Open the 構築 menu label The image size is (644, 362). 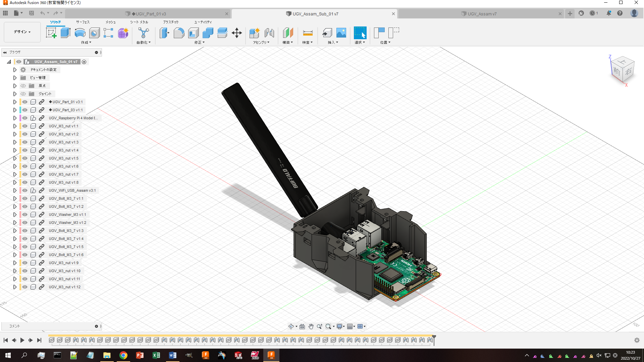[287, 43]
